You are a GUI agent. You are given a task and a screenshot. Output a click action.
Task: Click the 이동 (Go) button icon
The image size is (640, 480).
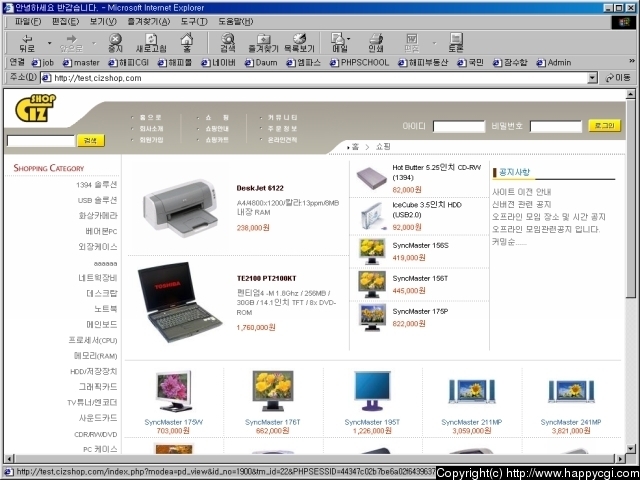point(618,78)
